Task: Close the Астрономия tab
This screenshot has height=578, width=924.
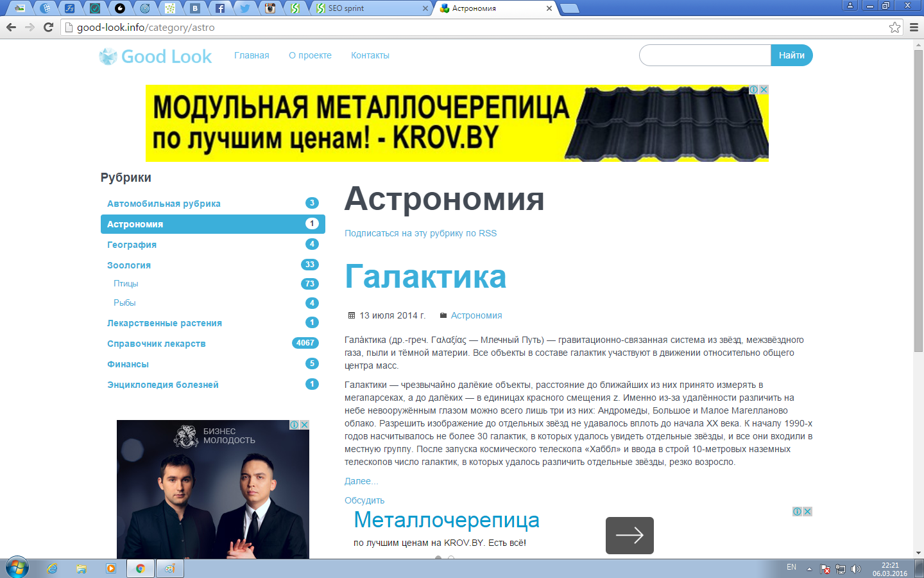Action: [549, 8]
